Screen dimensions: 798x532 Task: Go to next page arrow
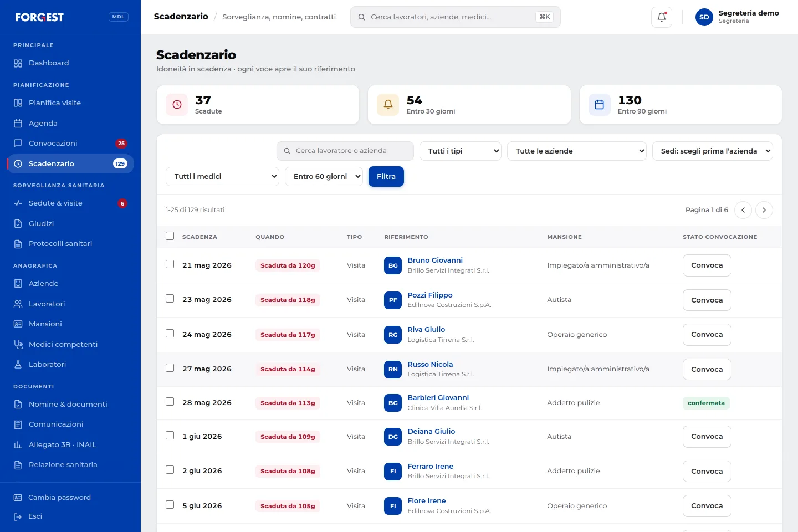[x=764, y=210]
